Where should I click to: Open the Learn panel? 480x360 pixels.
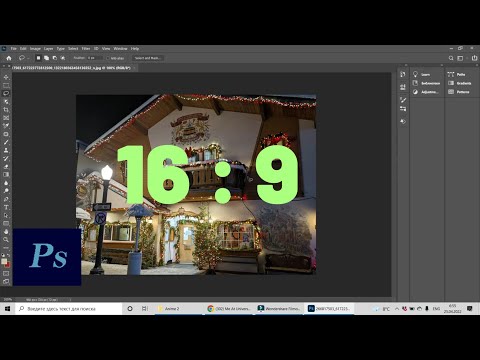426,74
